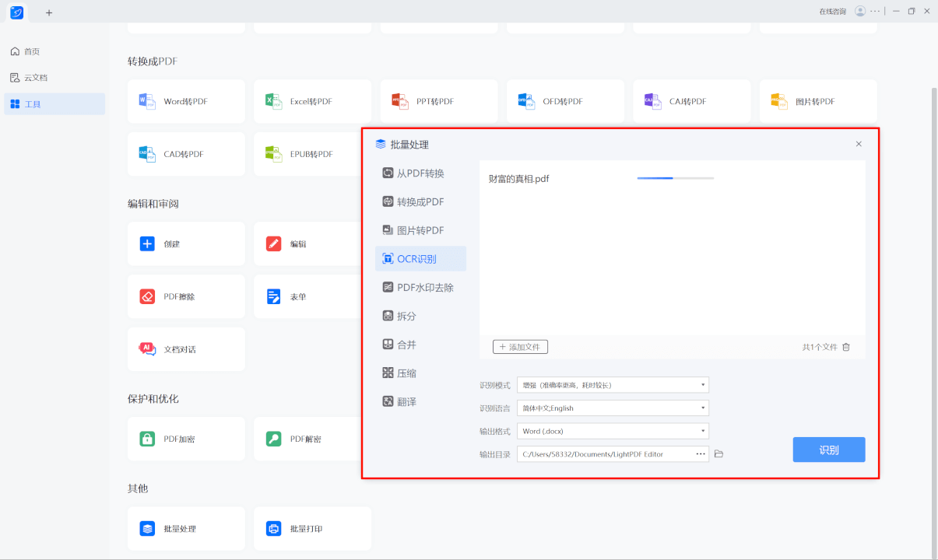The width and height of the screenshot is (938, 560).
Task: Open the Excel转PDF converter
Action: 311,101
